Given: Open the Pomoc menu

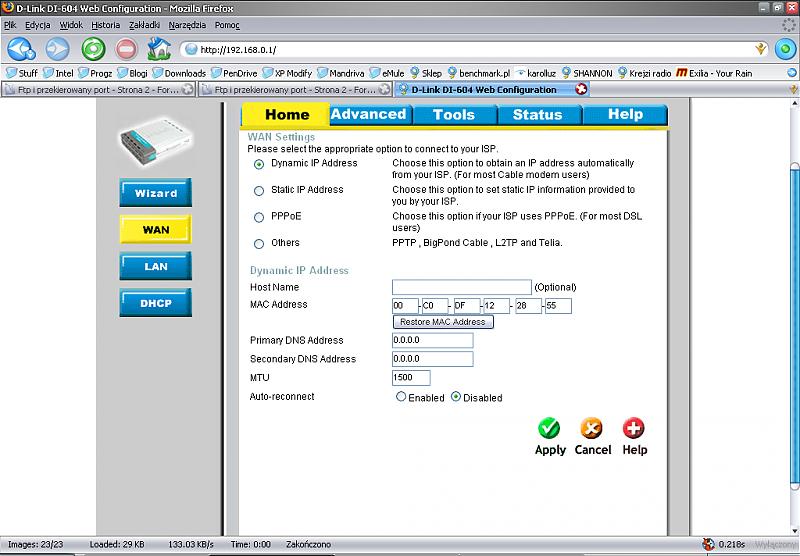Looking at the screenshot, I should 227,24.
